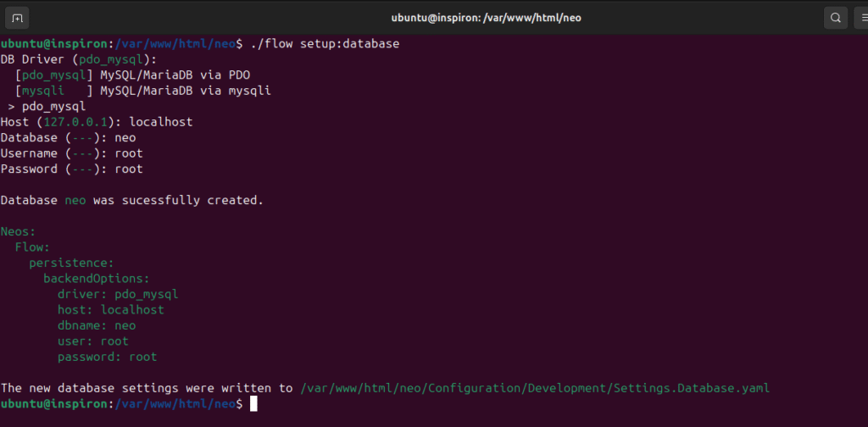The image size is (868, 427).
Task: Click the terminal cursor at the prompt
Action: click(x=253, y=404)
